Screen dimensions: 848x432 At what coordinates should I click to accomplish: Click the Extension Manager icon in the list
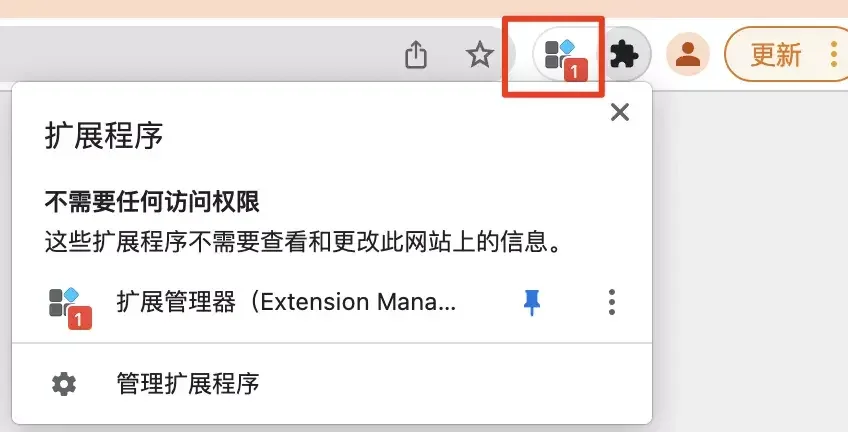point(70,308)
